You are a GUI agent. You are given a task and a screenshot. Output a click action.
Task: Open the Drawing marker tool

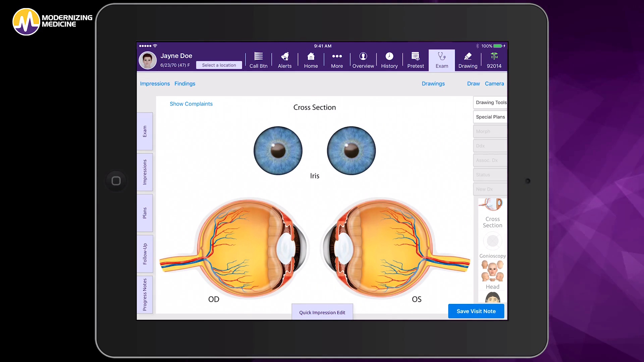click(x=468, y=60)
